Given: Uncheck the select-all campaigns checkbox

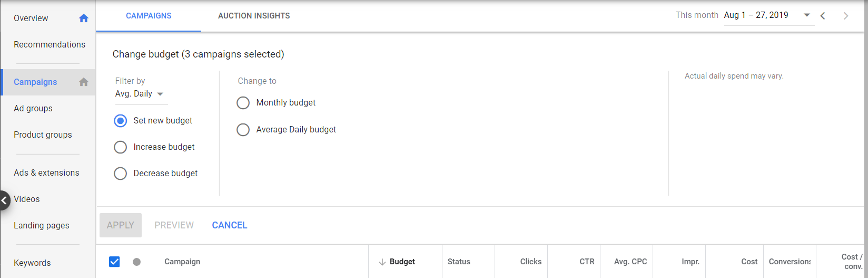Looking at the screenshot, I should [x=114, y=262].
